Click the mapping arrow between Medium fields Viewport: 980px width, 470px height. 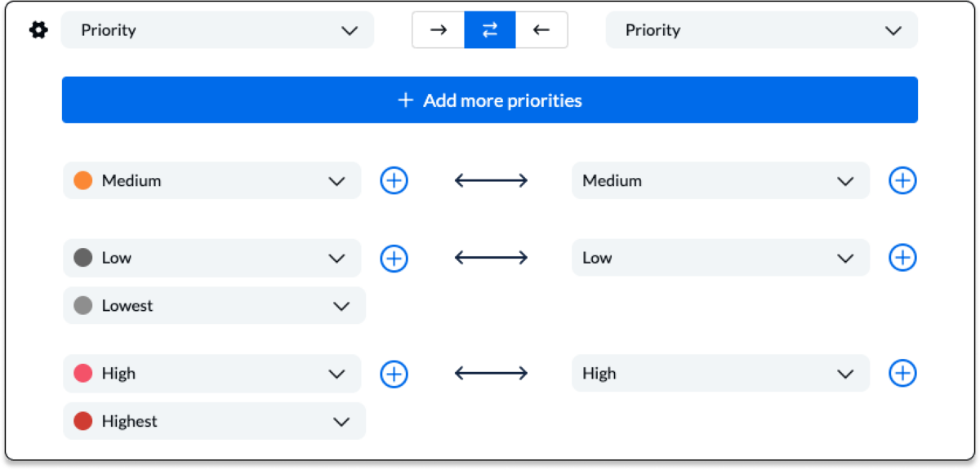(490, 180)
